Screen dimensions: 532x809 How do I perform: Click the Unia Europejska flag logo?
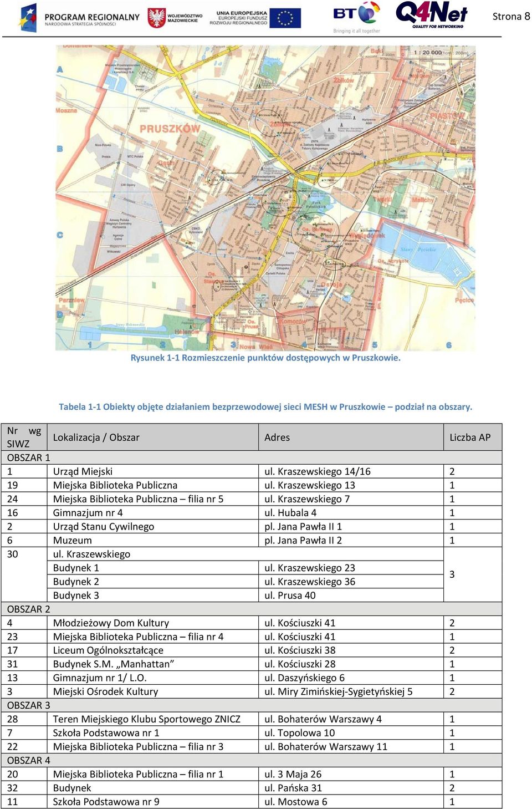(x=255, y=18)
